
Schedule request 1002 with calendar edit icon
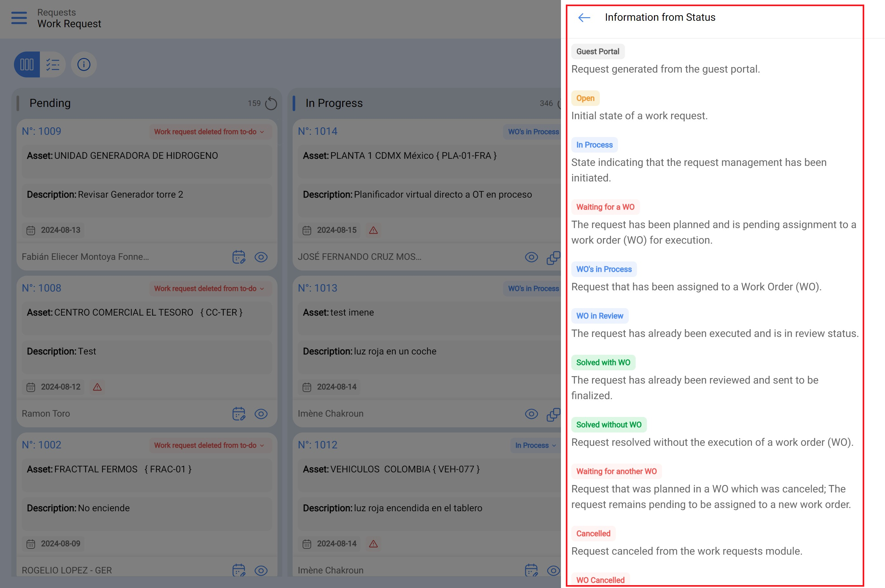(x=239, y=570)
